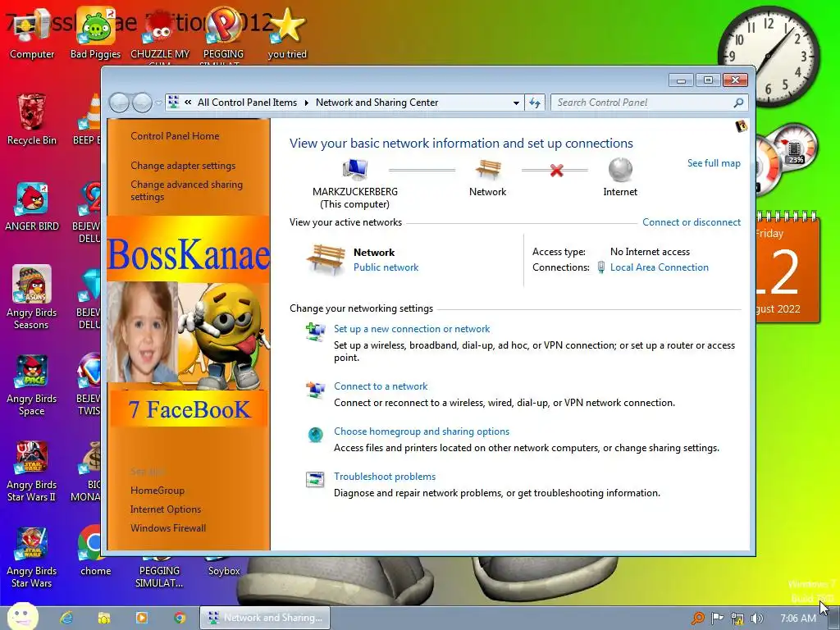Click the CPU meter gadget showing 23%
The height and width of the screenshot is (630, 840).
(794, 147)
